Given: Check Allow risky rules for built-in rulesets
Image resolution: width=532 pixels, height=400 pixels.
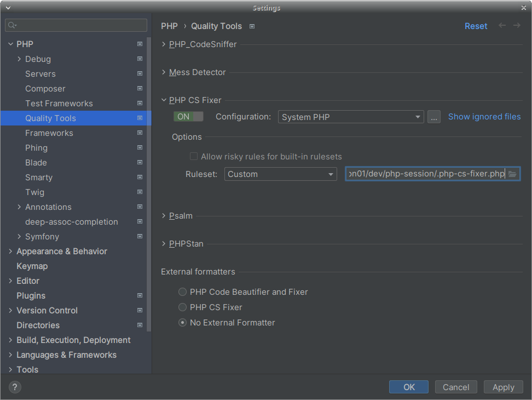Looking at the screenshot, I should [x=194, y=156].
